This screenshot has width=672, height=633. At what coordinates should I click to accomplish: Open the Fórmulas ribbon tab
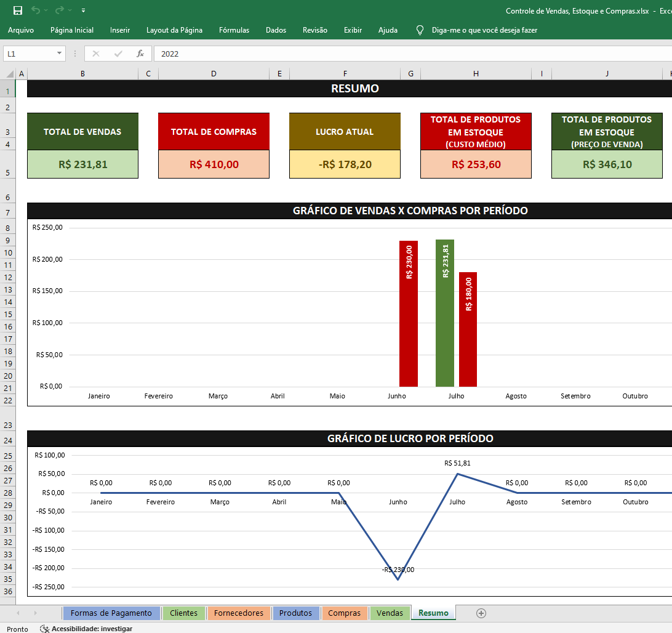(x=234, y=30)
